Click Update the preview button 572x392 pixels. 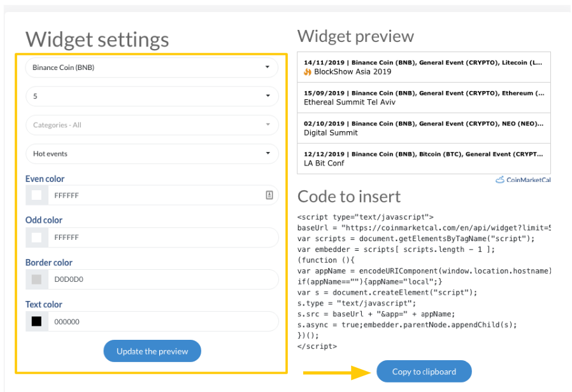[x=152, y=351]
